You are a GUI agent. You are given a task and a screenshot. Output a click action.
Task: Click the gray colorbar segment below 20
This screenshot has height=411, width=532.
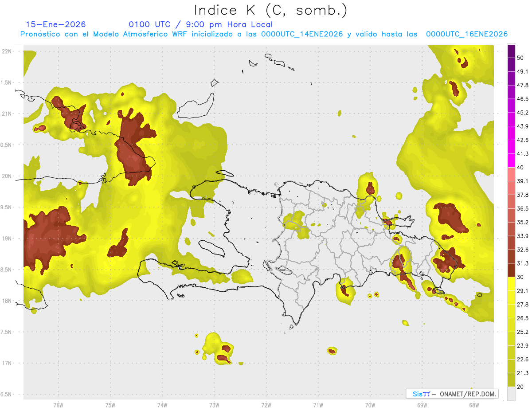point(512,394)
